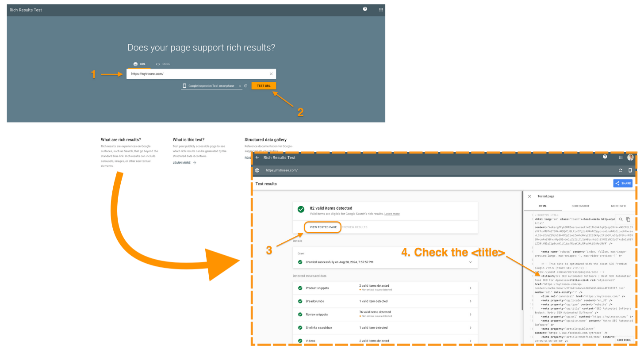This screenshot has width=644, height=361.
Task: Expand the 'Crawled successfully' details row
Action: pyautogui.click(x=385, y=262)
